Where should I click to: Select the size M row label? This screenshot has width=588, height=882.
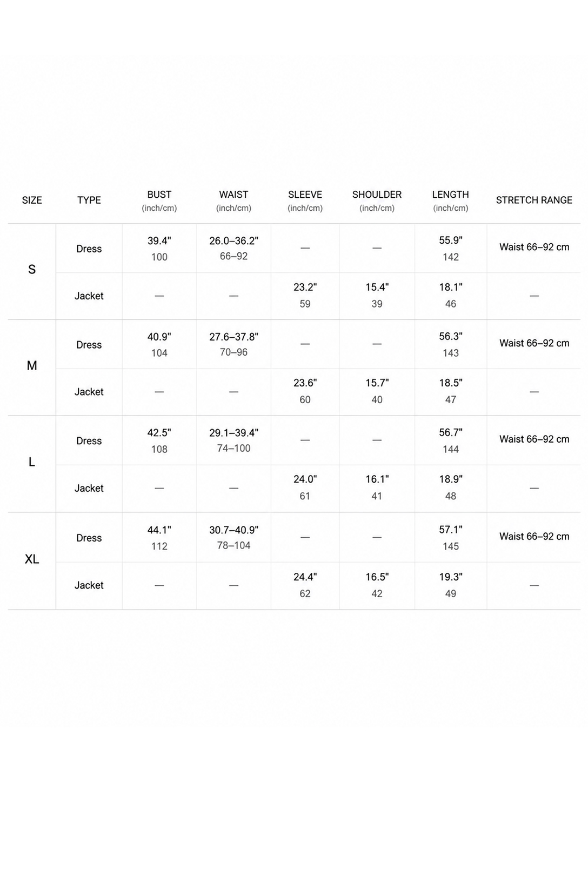point(32,365)
